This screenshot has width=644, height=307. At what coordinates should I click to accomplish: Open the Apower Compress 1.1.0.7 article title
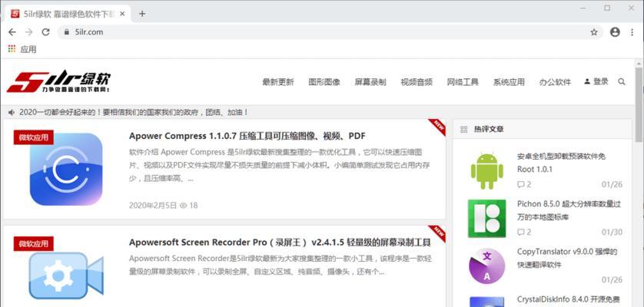[247, 136]
